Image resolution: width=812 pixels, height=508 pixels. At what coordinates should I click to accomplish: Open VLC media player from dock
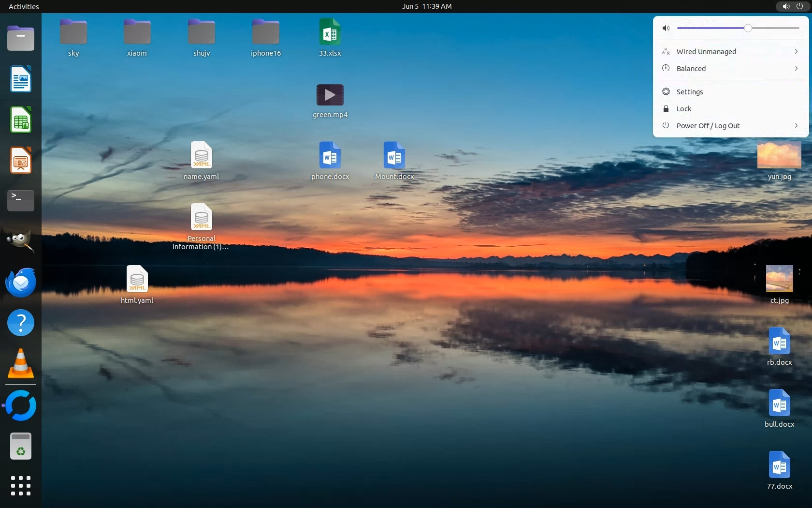21,363
